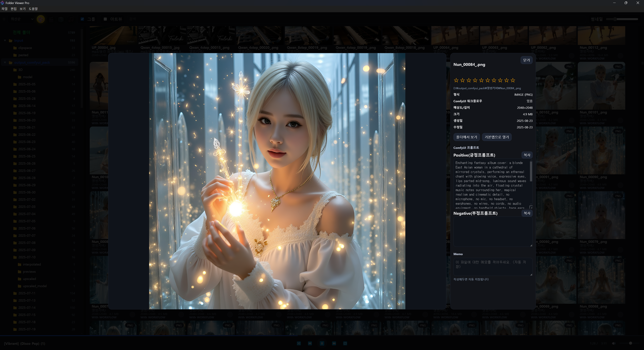
Task: Click the 3D cube filter icon
Action: pyautogui.click(x=61, y=19)
